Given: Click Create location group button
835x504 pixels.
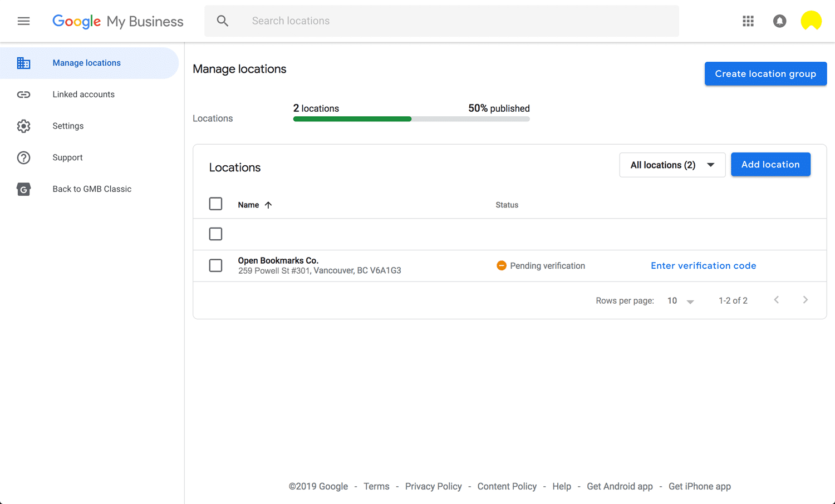Looking at the screenshot, I should [765, 73].
